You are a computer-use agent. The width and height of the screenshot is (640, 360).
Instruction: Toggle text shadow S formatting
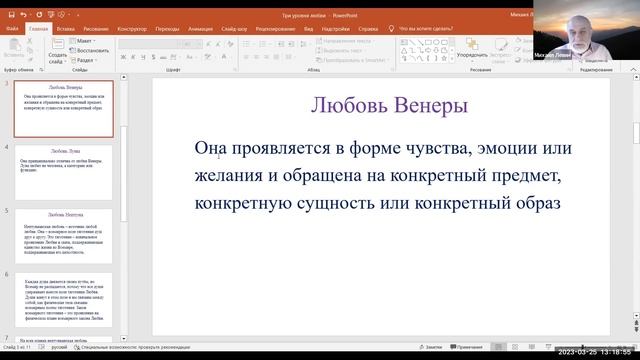coord(153,57)
